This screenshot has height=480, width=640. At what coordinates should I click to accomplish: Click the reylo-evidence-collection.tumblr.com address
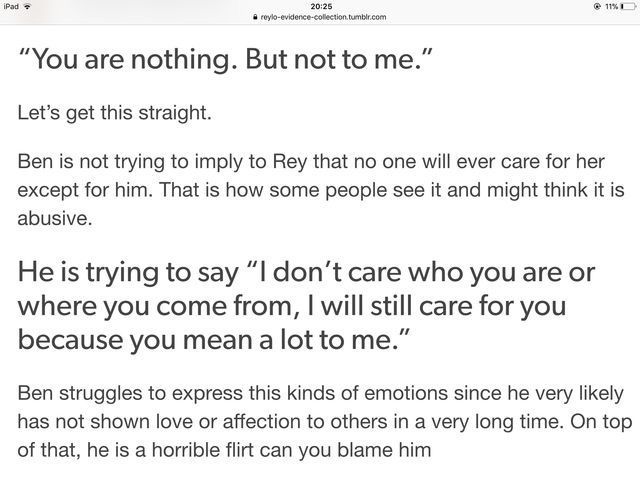[x=323, y=17]
